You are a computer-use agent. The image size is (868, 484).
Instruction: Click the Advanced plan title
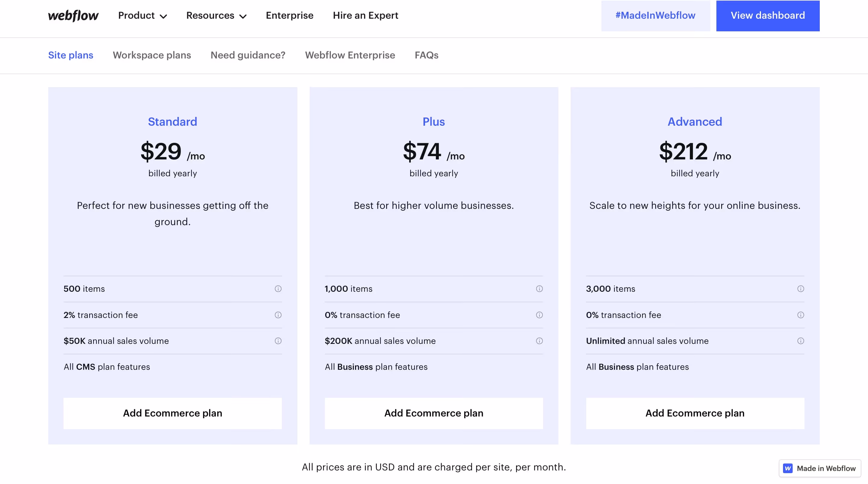695,122
